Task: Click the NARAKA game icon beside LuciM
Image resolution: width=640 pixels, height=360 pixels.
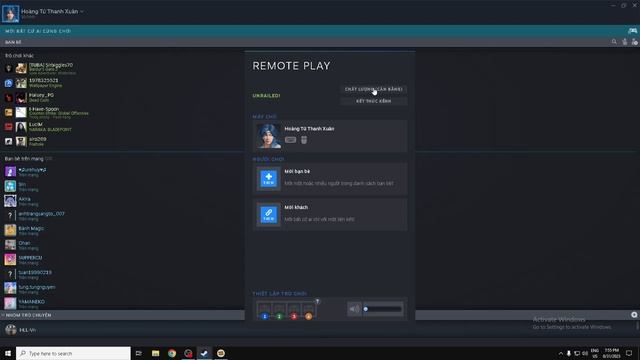Action: click(9, 127)
